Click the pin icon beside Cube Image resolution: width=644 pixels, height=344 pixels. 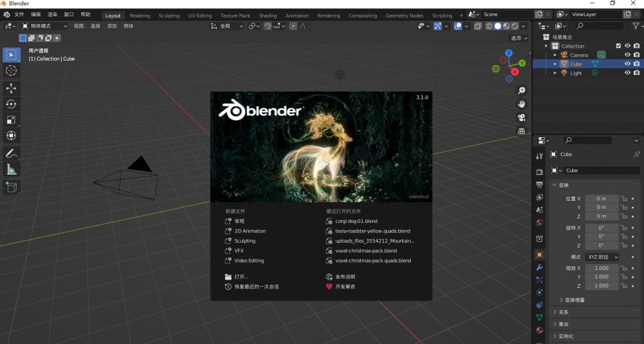click(x=636, y=154)
